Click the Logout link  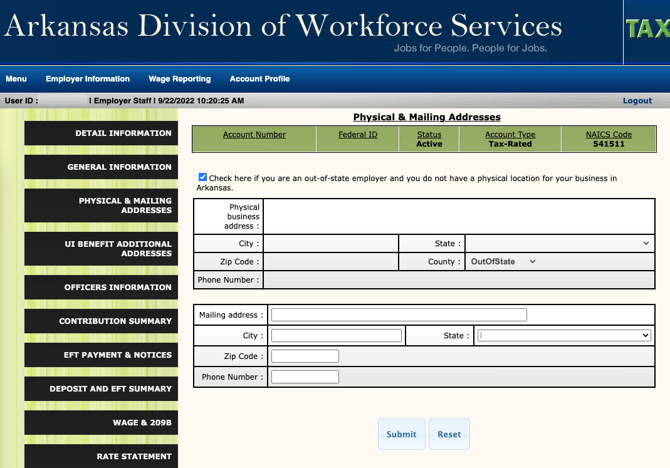point(637,101)
